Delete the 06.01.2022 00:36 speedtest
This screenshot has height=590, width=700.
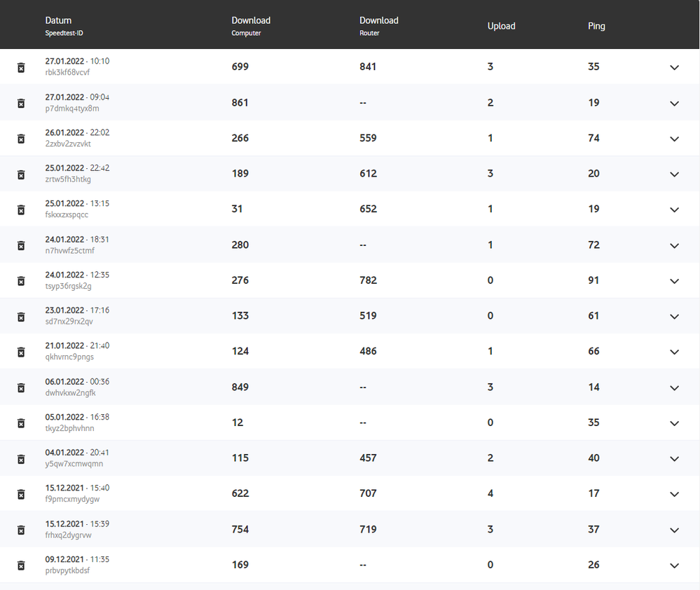pos(21,387)
